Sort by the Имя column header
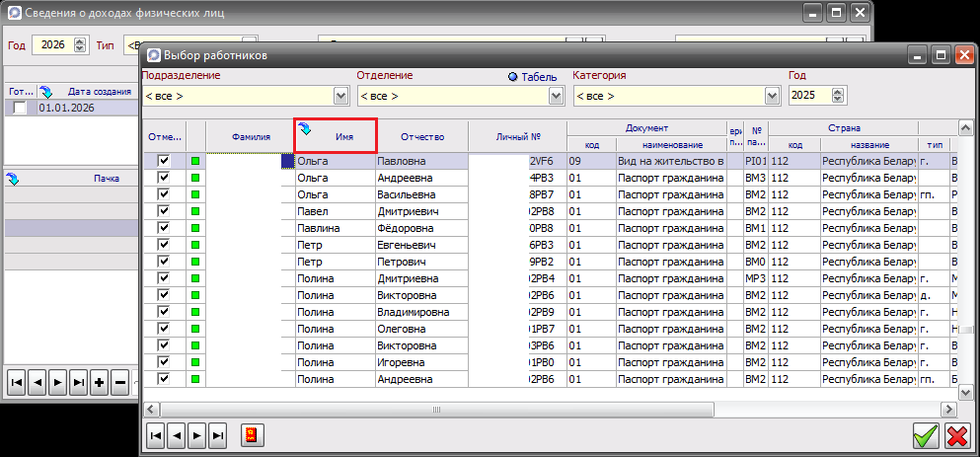The width and height of the screenshot is (980, 457). coord(336,136)
